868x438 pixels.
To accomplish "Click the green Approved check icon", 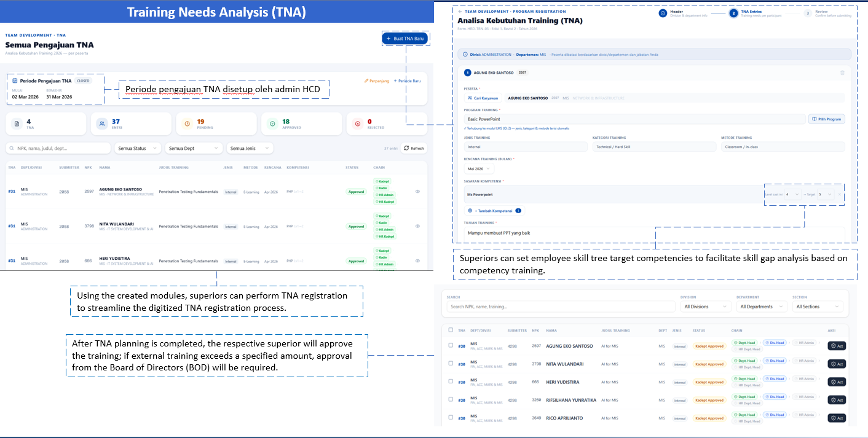I will click(272, 123).
